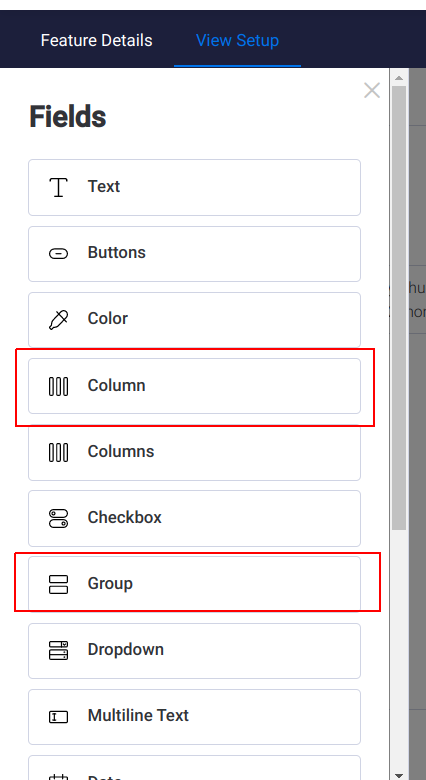Select the Checkbox toggle-style icon

(59, 518)
